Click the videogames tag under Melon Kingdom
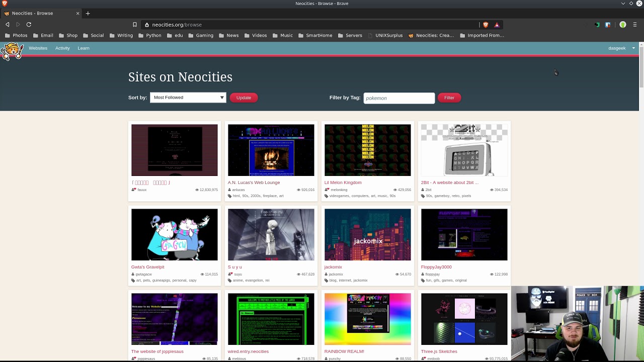This screenshot has height=362, width=644. (339, 196)
